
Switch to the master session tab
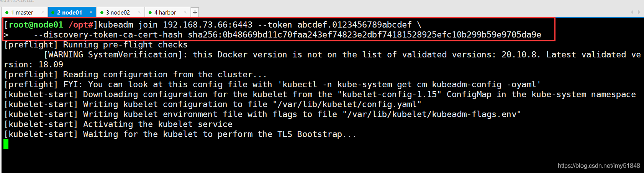(x=24, y=13)
